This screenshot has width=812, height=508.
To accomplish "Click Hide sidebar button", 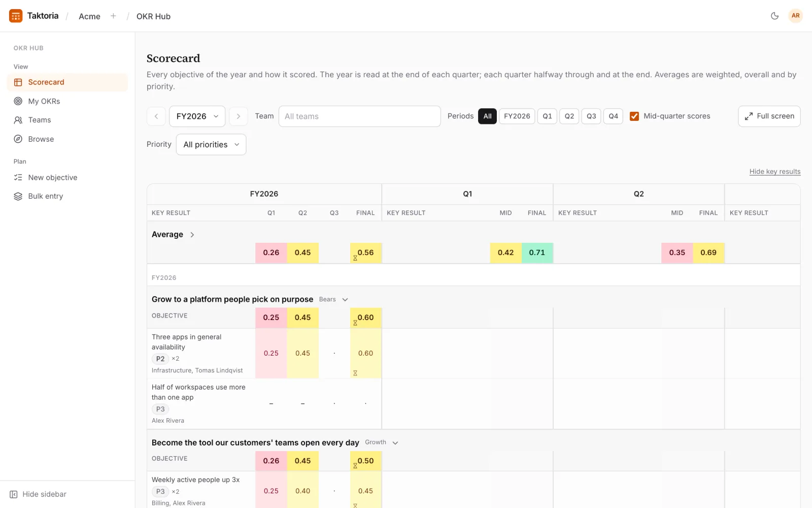I will point(38,494).
